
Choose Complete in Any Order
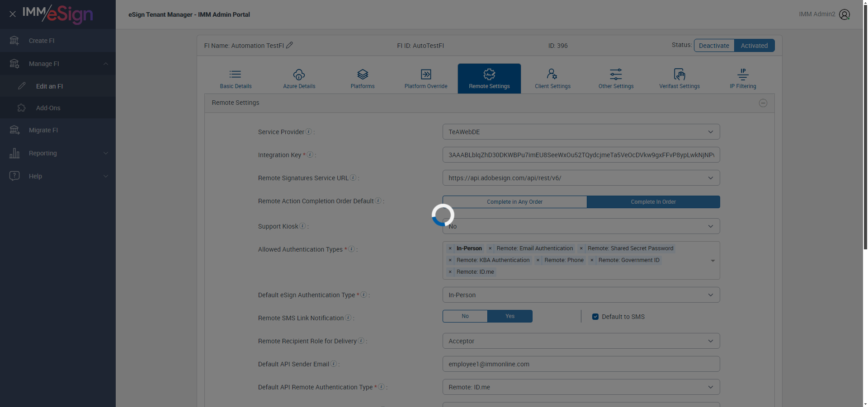[x=514, y=202]
